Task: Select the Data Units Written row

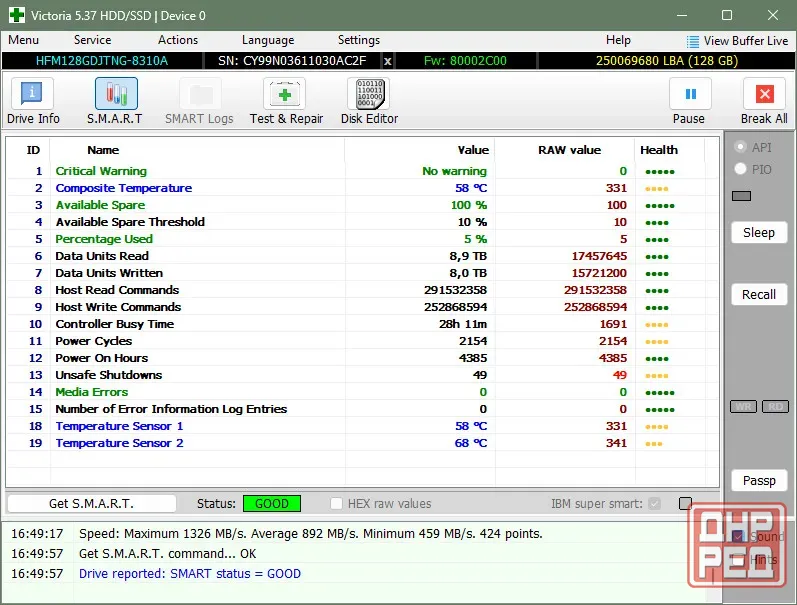Action: 363,273
